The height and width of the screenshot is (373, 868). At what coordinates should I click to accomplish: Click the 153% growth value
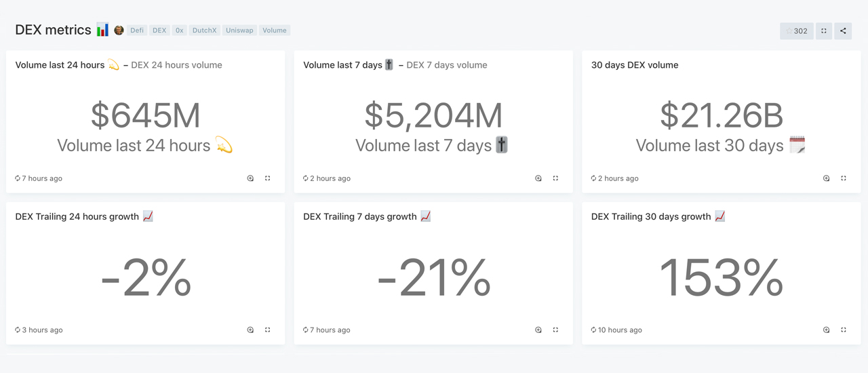point(722,277)
